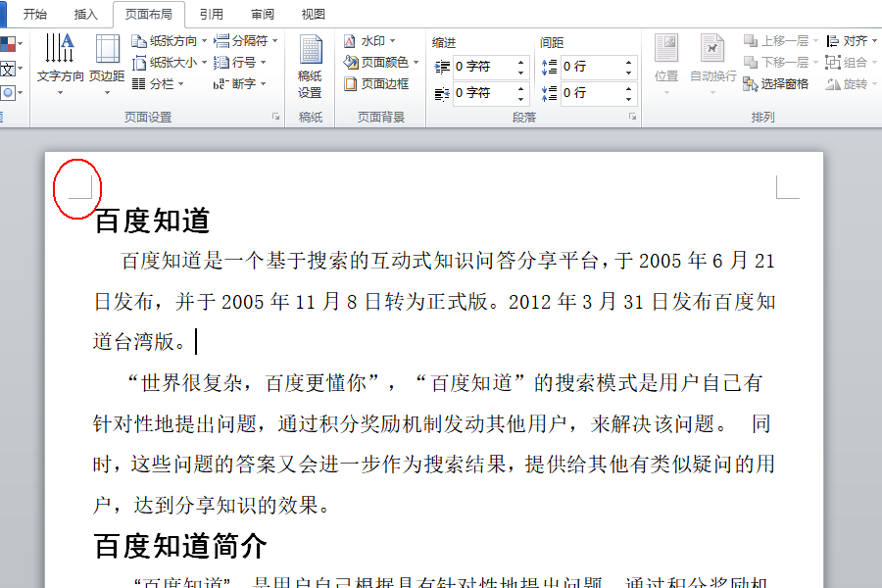Increase left indent with up arrow
This screenshot has width=882, height=588.
[x=521, y=62]
